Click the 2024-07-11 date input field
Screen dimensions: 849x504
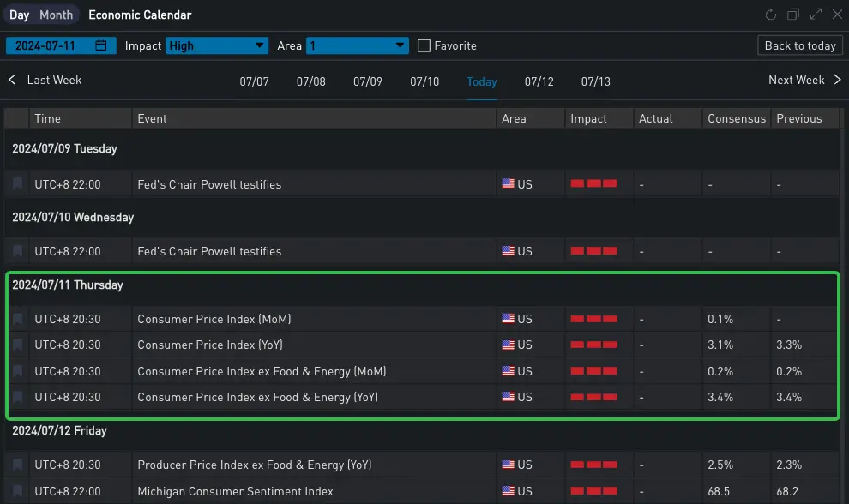(x=51, y=45)
